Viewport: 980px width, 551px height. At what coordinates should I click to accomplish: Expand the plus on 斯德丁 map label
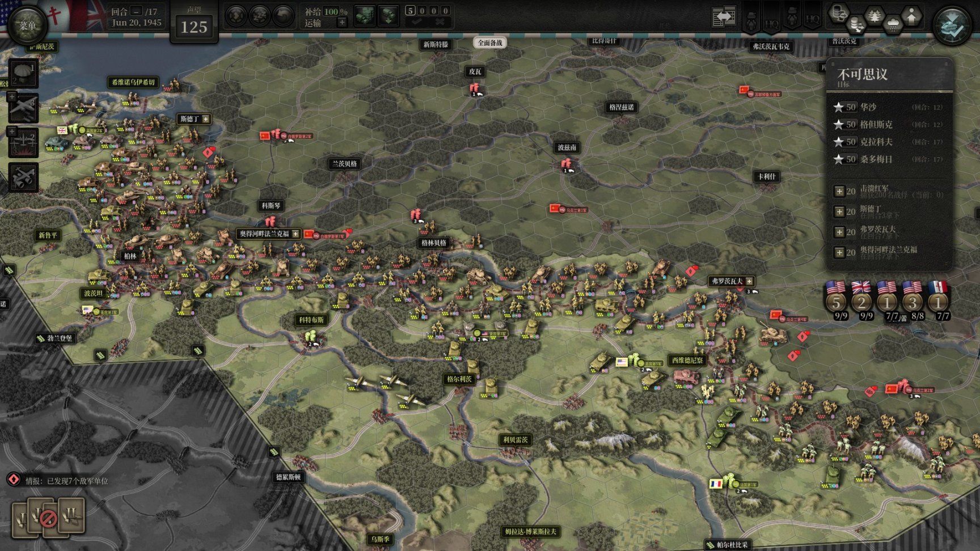pos(206,119)
